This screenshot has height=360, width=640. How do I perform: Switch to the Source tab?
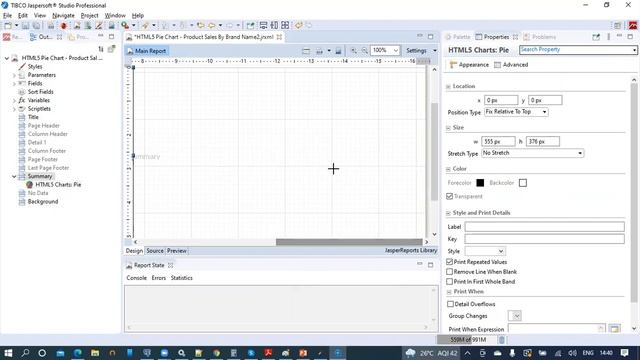tap(155, 251)
